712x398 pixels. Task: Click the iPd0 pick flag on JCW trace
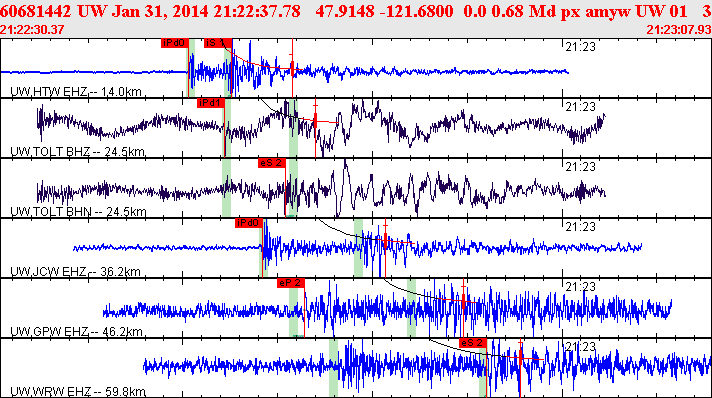click(248, 223)
